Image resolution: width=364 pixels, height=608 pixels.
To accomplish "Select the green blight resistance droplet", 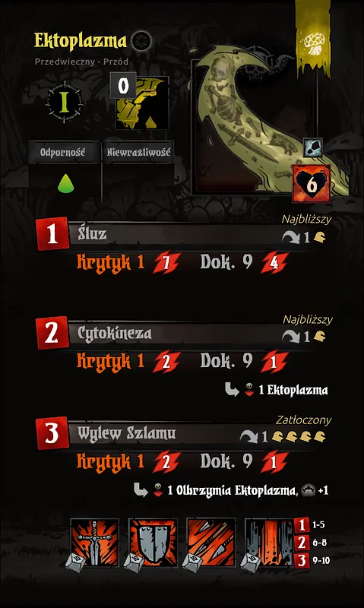I will 66,183.
